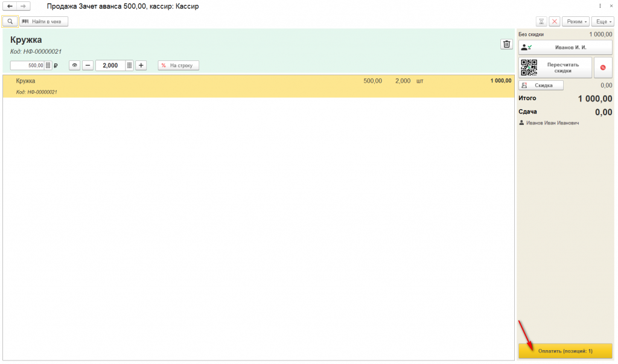Open calculator beside the 500,00 price field

tap(48, 65)
